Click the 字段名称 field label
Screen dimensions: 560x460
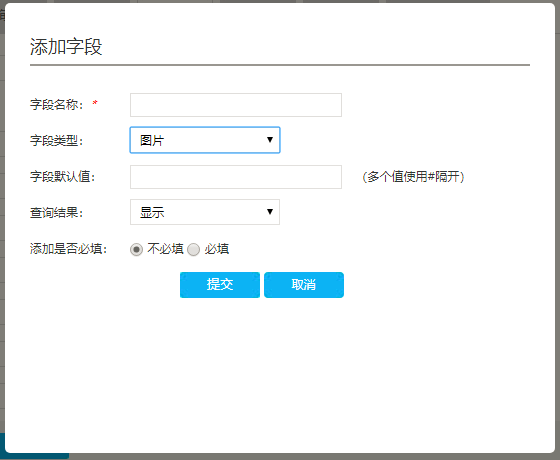57,105
